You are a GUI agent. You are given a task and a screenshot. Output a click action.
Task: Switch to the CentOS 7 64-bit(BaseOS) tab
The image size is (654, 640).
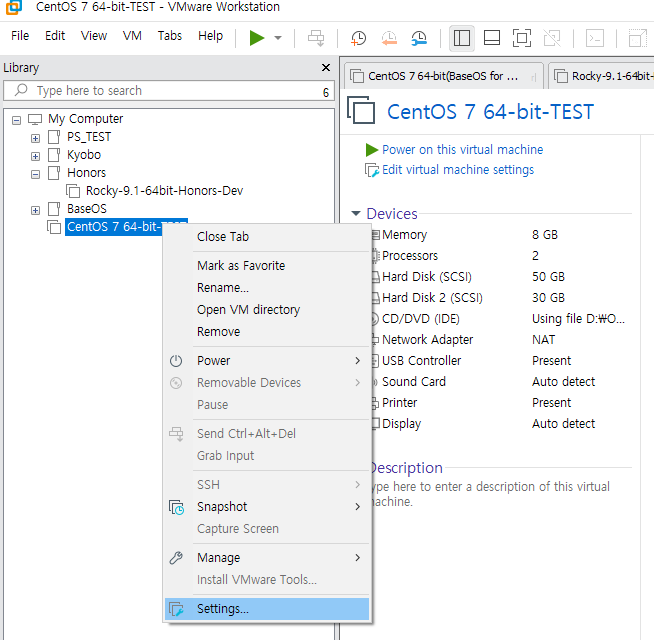pyautogui.click(x=443, y=76)
